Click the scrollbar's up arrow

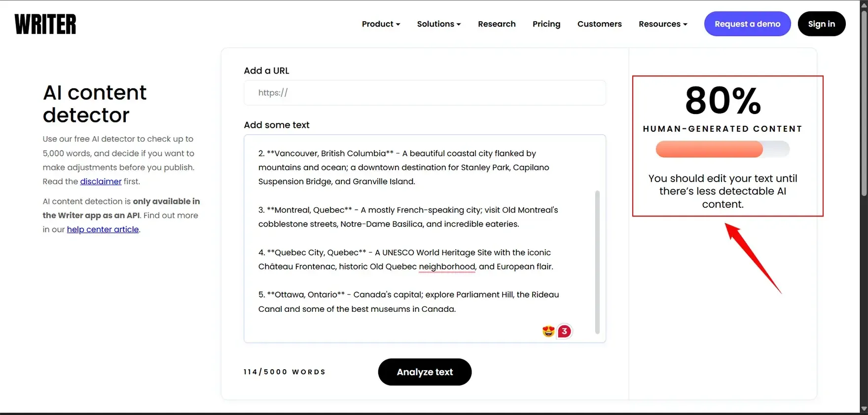(864, 5)
